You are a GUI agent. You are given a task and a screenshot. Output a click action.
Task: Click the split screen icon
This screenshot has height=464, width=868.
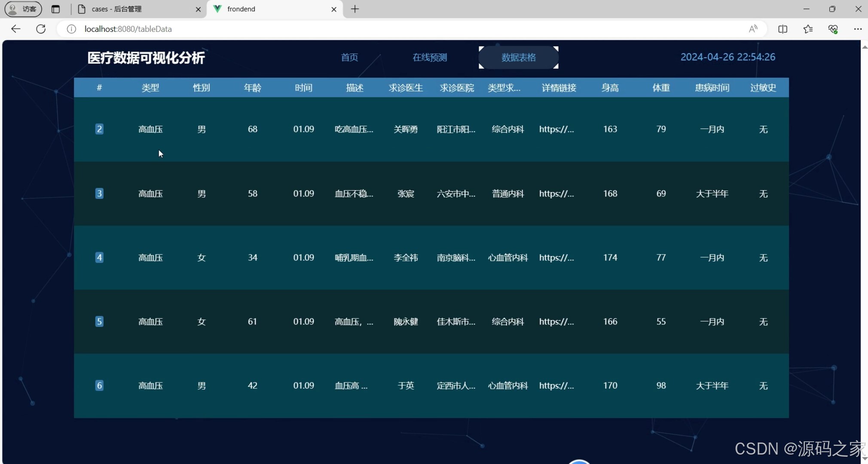(782, 29)
